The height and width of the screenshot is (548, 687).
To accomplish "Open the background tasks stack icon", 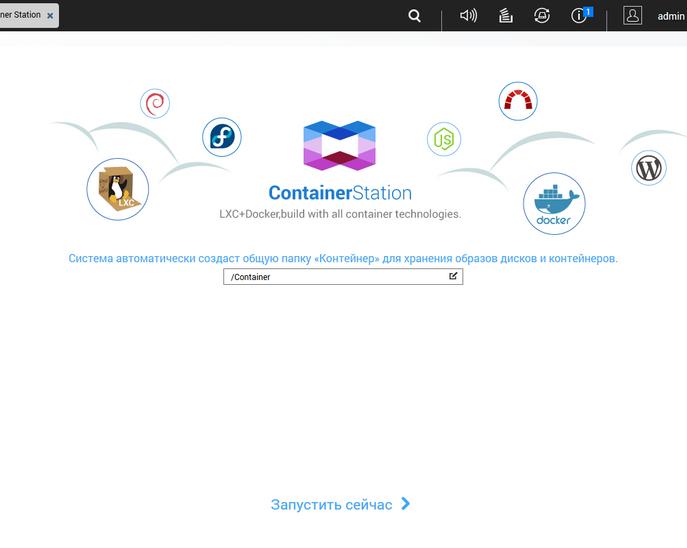I will [x=506, y=16].
